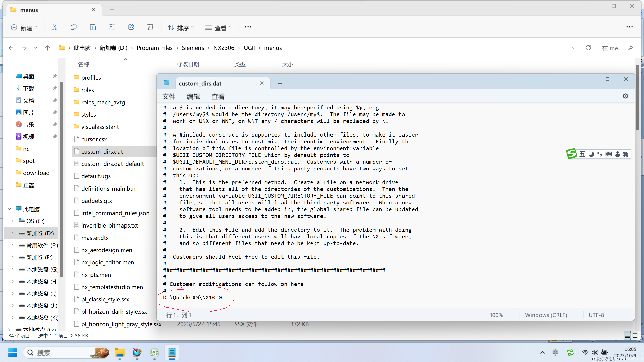Click the Share icon in Explorer toolbar
The width and height of the screenshot is (644, 362).
(x=131, y=27)
